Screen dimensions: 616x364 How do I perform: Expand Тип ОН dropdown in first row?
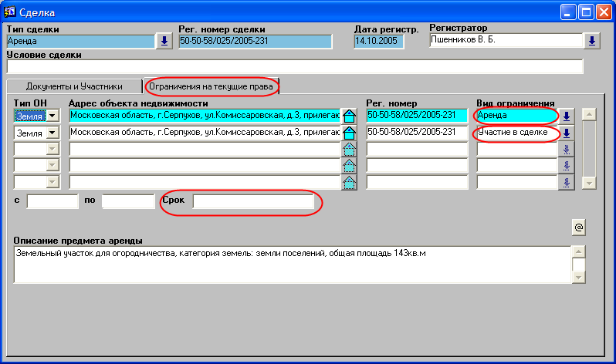point(52,116)
